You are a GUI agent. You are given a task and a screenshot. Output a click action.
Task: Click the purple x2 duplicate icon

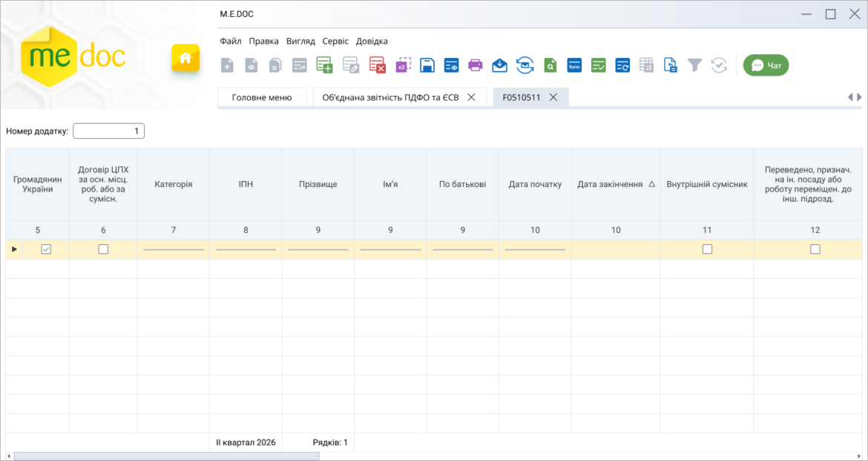pos(403,65)
